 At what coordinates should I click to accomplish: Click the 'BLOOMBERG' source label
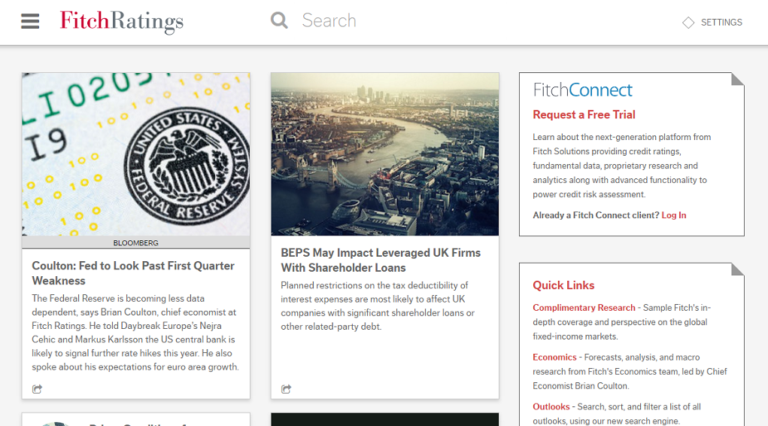click(x=136, y=243)
